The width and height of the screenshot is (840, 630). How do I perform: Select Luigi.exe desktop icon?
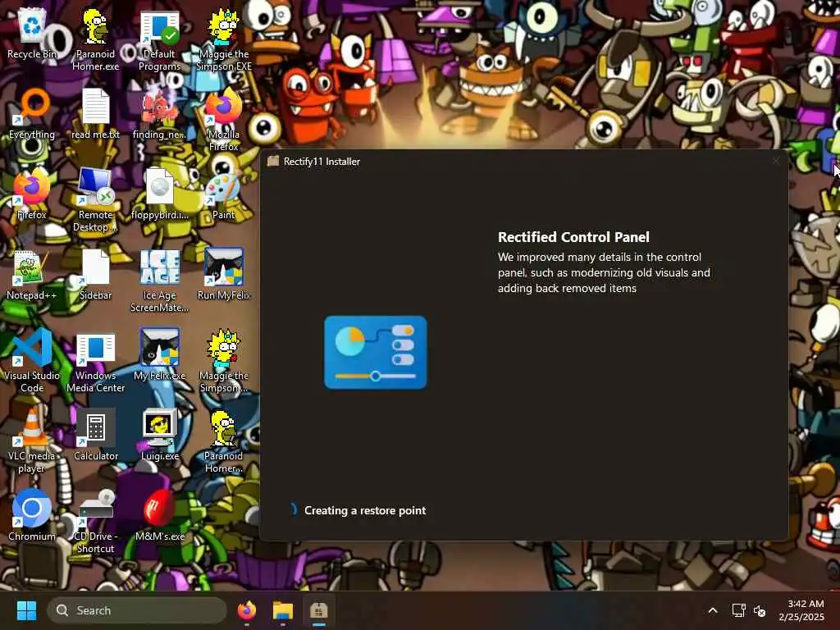tap(159, 435)
